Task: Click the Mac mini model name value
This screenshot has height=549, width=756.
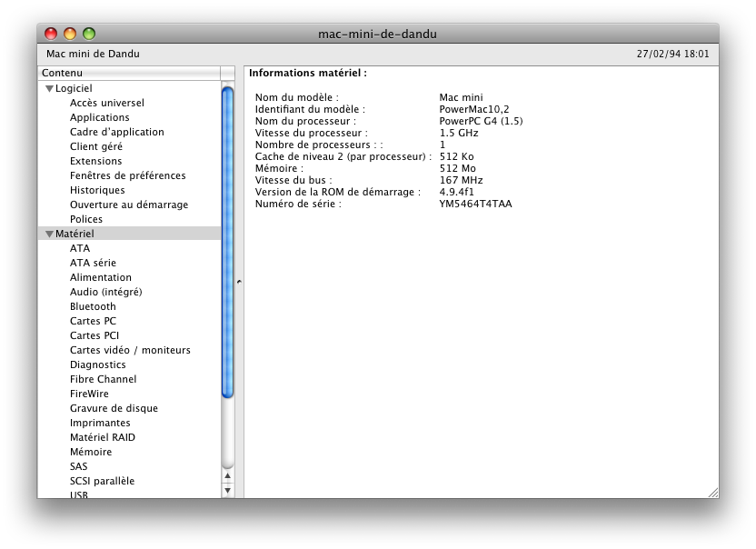Action: point(461,97)
